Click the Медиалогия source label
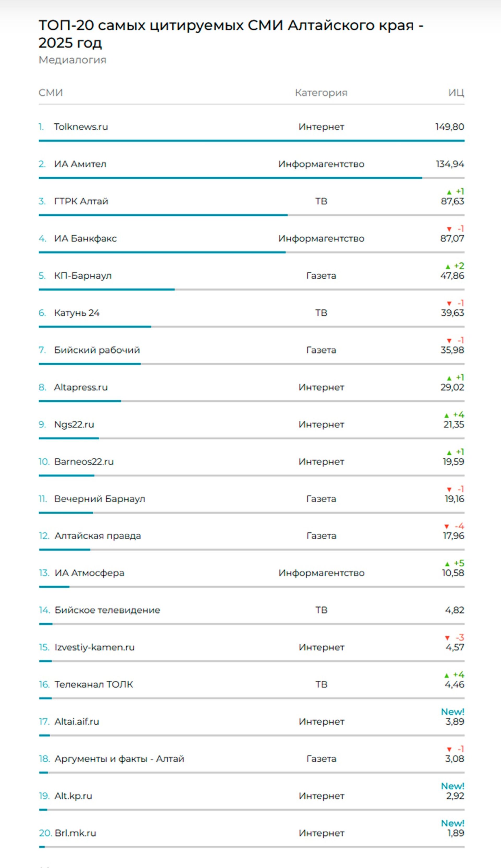The height and width of the screenshot is (868, 501). click(x=72, y=60)
